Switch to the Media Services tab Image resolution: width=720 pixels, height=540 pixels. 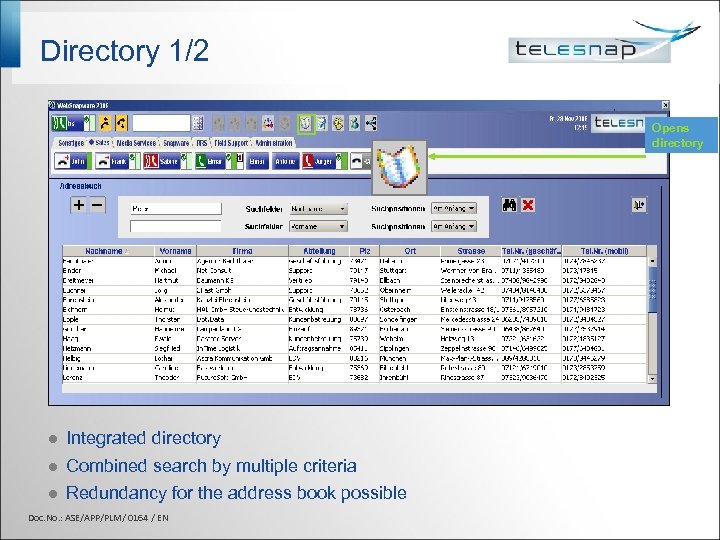(x=136, y=143)
